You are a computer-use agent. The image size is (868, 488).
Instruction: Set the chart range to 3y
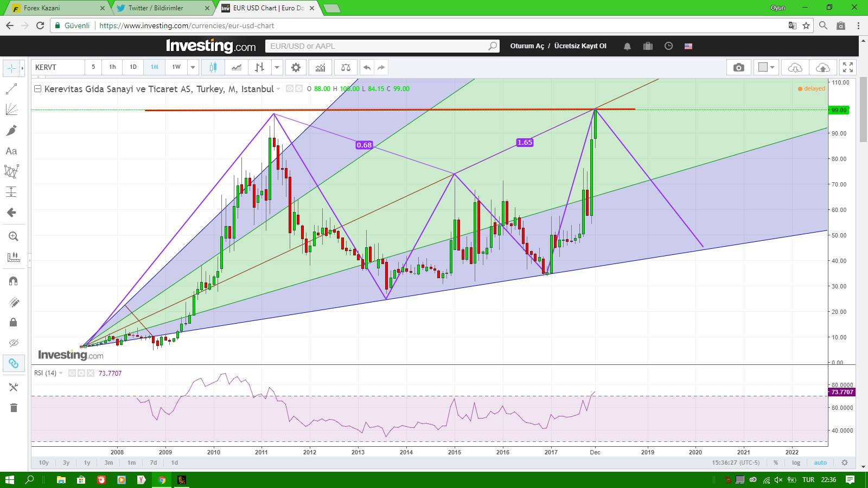(x=66, y=463)
